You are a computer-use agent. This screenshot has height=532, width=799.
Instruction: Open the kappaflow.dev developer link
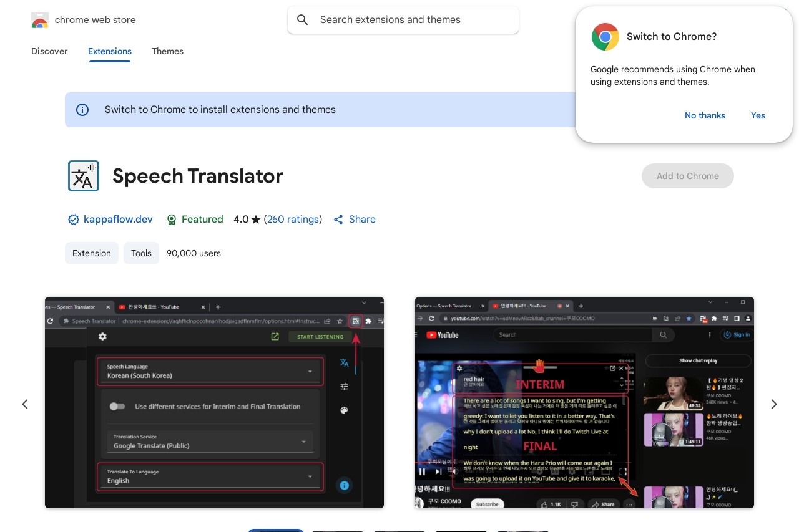coord(118,220)
